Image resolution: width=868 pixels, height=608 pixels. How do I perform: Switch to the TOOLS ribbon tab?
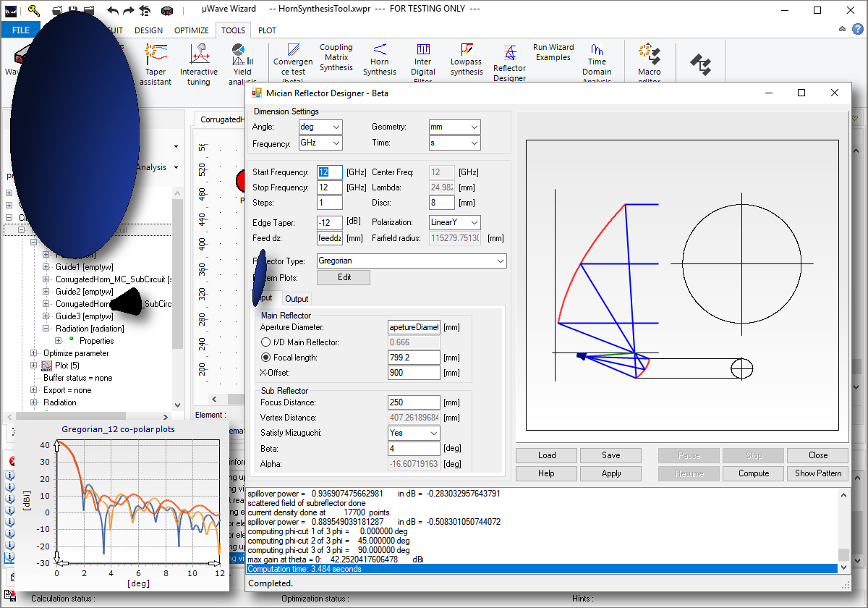(x=233, y=30)
